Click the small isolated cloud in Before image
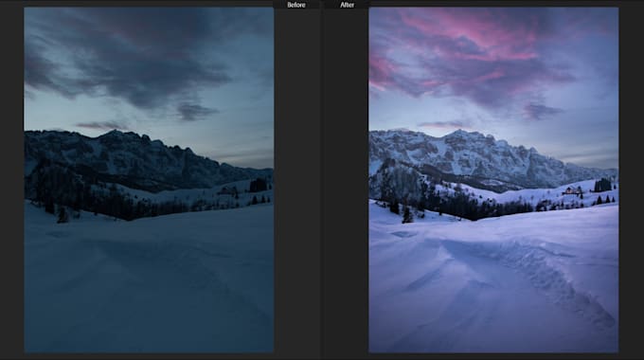Image resolution: width=644 pixels, height=360 pixels. (x=197, y=112)
